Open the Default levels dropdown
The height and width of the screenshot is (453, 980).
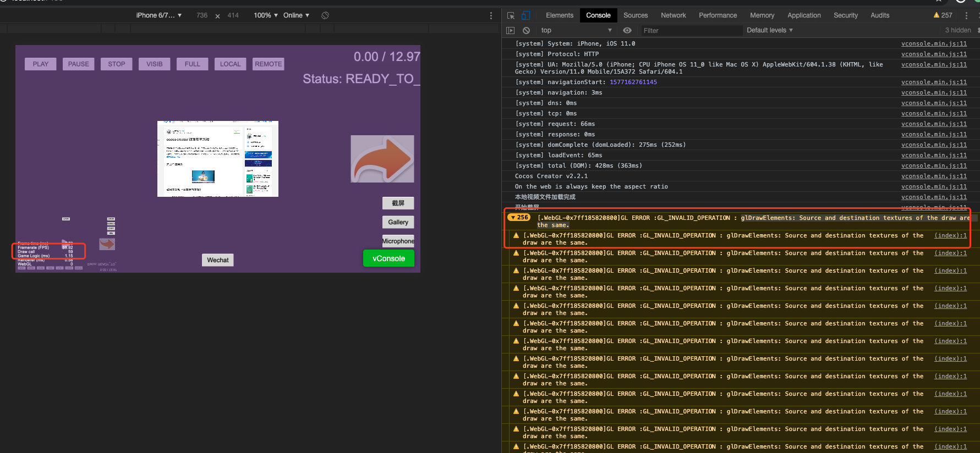770,30
